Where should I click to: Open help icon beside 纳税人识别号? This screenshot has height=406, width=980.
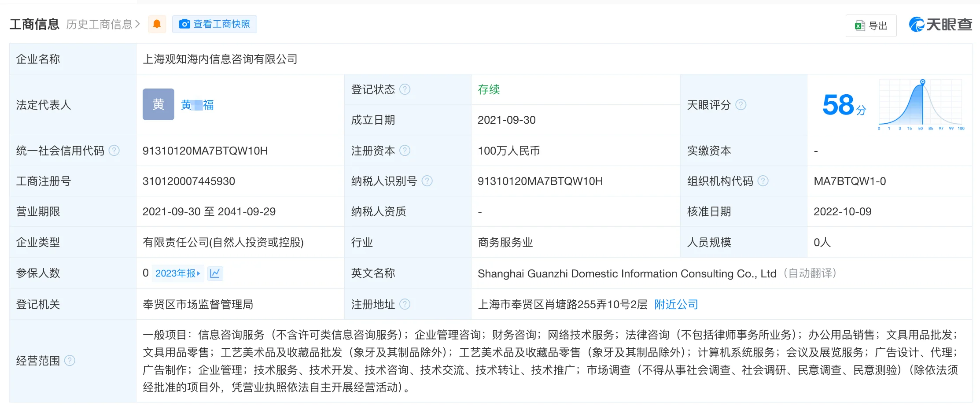[427, 181]
